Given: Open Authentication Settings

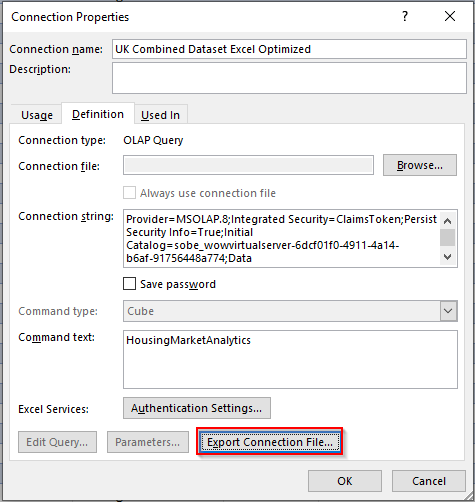Looking at the screenshot, I should [x=197, y=408].
